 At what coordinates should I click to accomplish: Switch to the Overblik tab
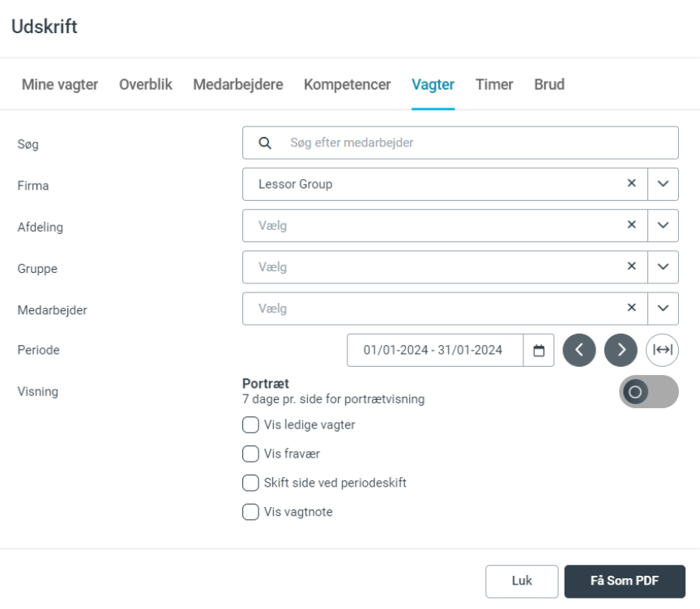pos(146,84)
